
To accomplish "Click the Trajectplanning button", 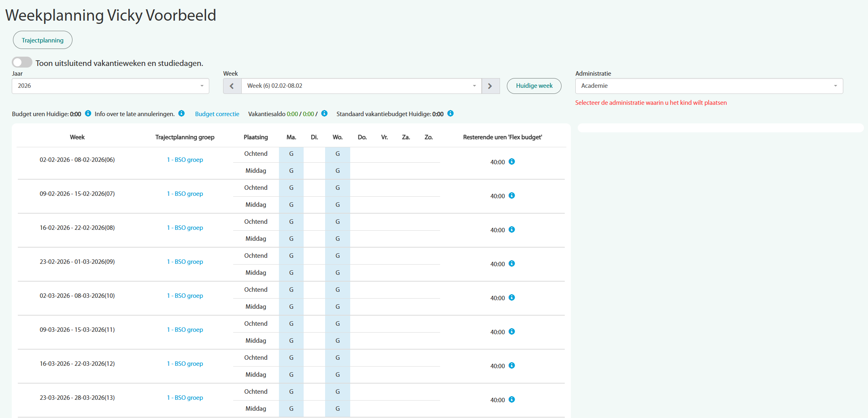I will (x=43, y=40).
